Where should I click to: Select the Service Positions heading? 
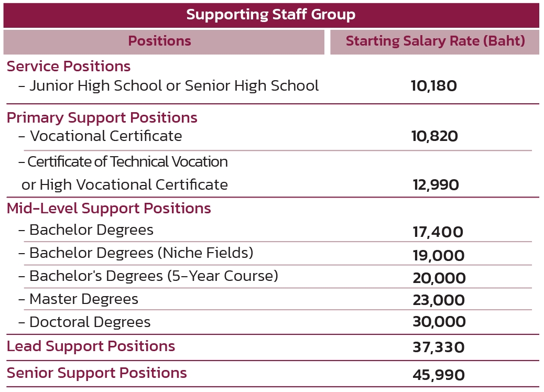point(69,67)
